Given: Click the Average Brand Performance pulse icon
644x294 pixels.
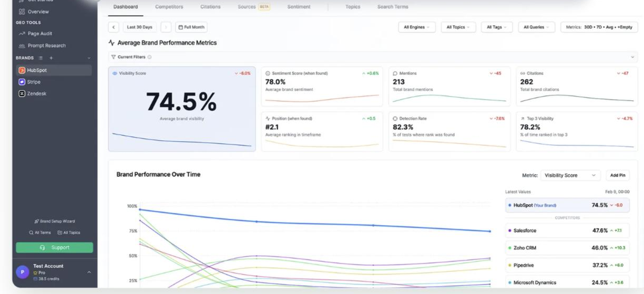Looking at the screenshot, I should pyautogui.click(x=111, y=43).
